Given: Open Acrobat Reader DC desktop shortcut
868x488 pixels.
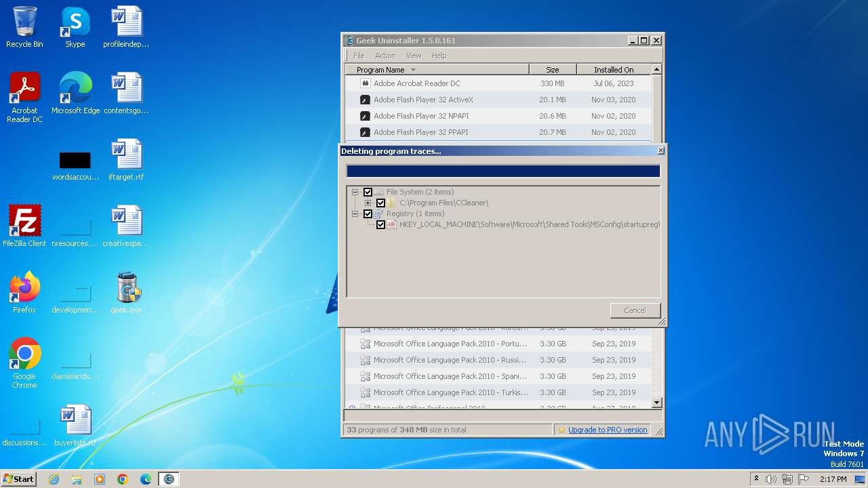Looking at the screenshot, I should 24,88.
